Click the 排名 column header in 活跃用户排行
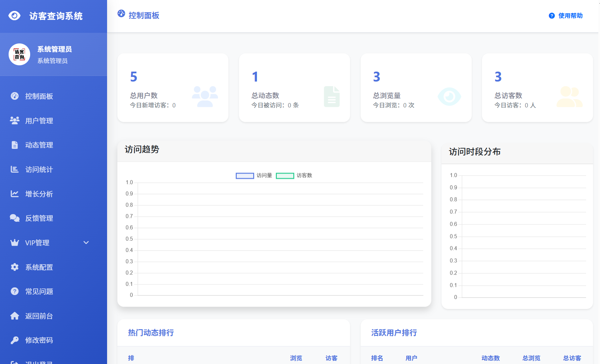Image resolution: width=600 pixels, height=364 pixels. (377, 358)
